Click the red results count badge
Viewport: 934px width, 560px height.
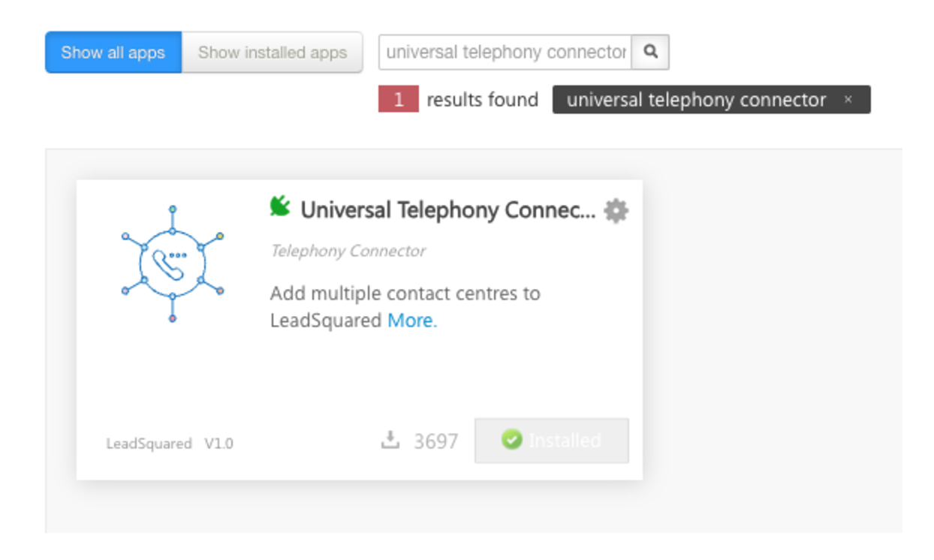(x=398, y=99)
